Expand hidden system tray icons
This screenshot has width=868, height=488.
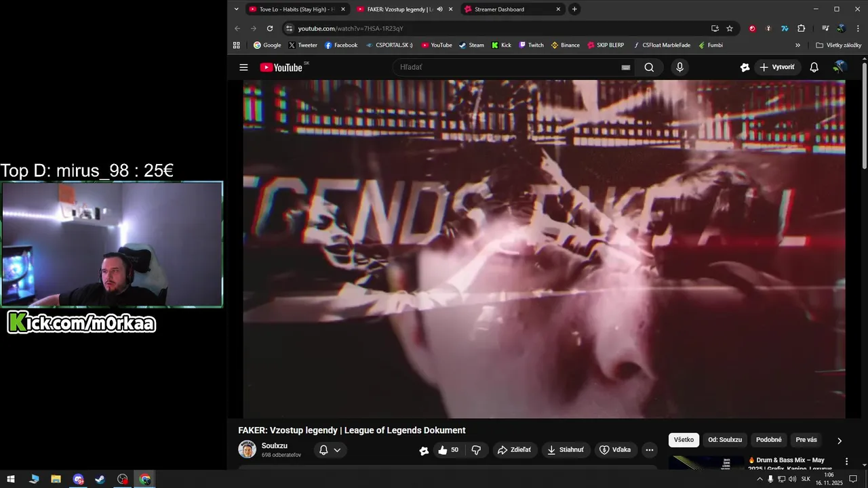(759, 479)
